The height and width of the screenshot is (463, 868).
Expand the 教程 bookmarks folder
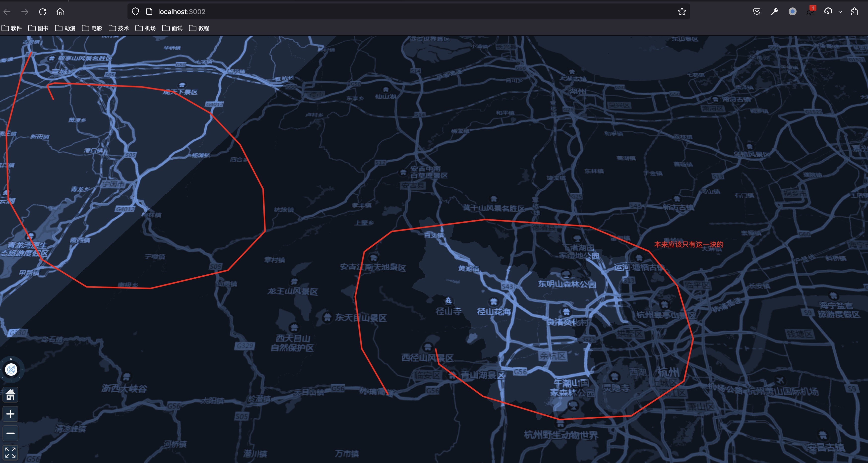click(x=199, y=28)
